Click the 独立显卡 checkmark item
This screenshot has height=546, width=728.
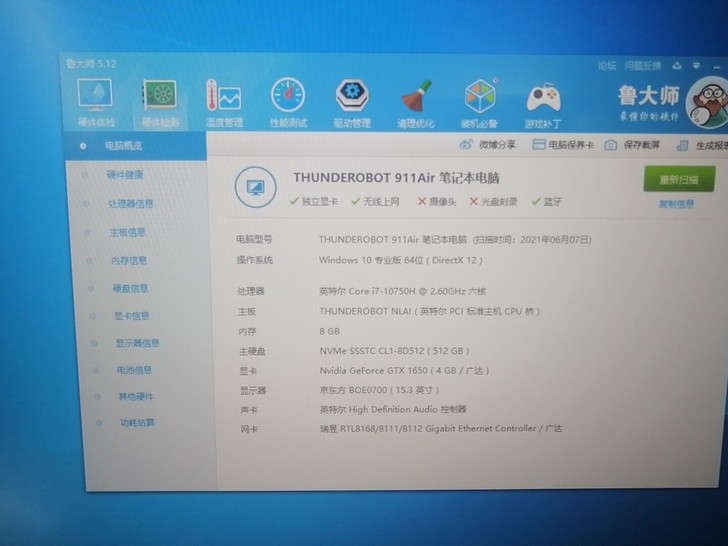(313, 202)
